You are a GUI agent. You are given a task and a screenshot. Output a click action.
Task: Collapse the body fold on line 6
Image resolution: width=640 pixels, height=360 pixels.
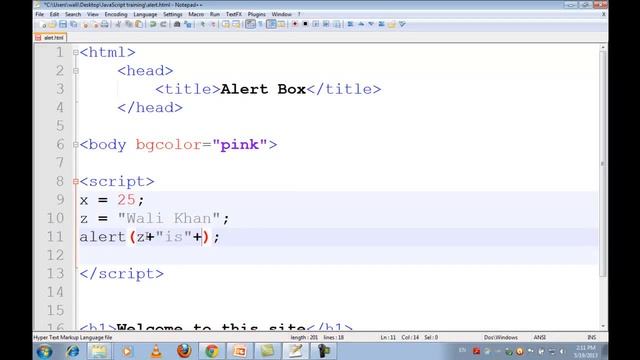(x=76, y=144)
